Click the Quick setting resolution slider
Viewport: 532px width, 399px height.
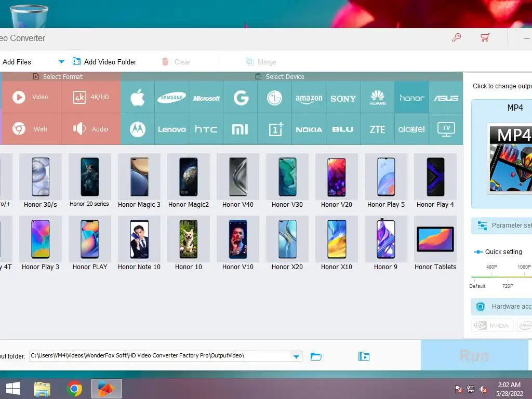coord(502,277)
